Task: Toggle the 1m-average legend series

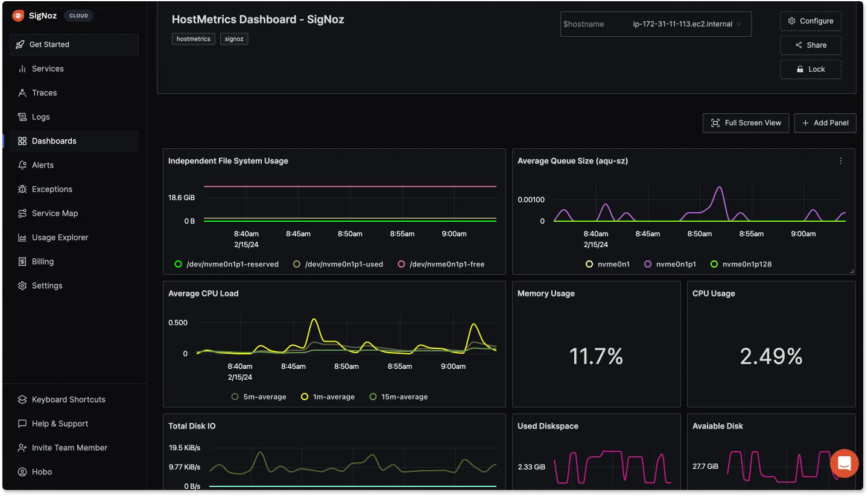Action: [x=328, y=397]
